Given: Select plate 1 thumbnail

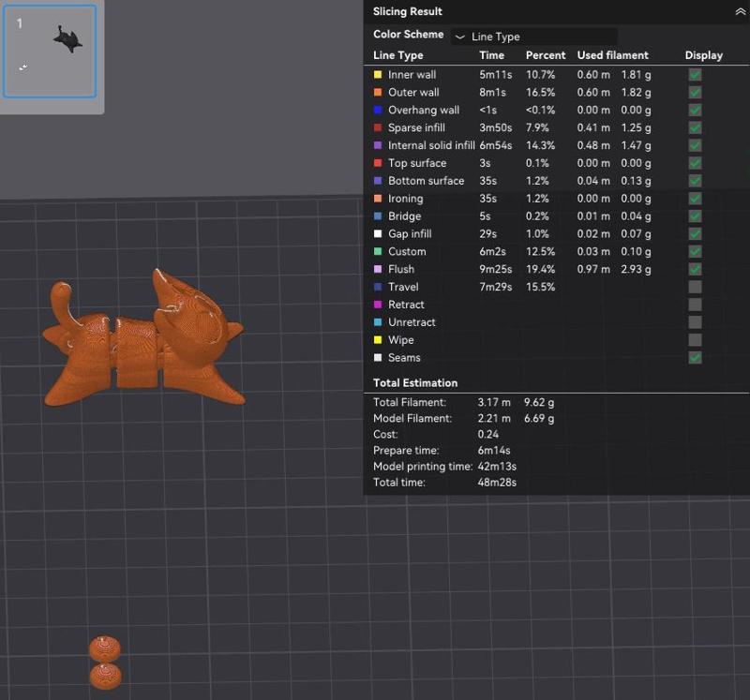Looking at the screenshot, I should click(x=50, y=52).
